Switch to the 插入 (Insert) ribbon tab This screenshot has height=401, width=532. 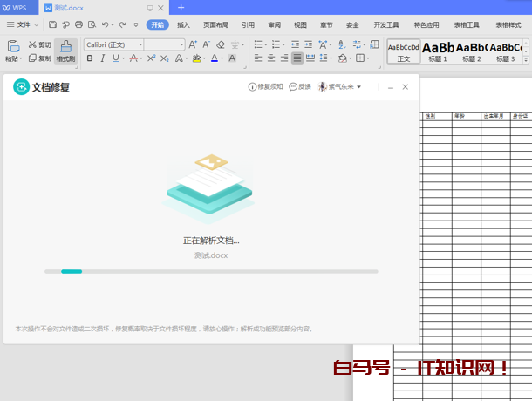tap(183, 25)
